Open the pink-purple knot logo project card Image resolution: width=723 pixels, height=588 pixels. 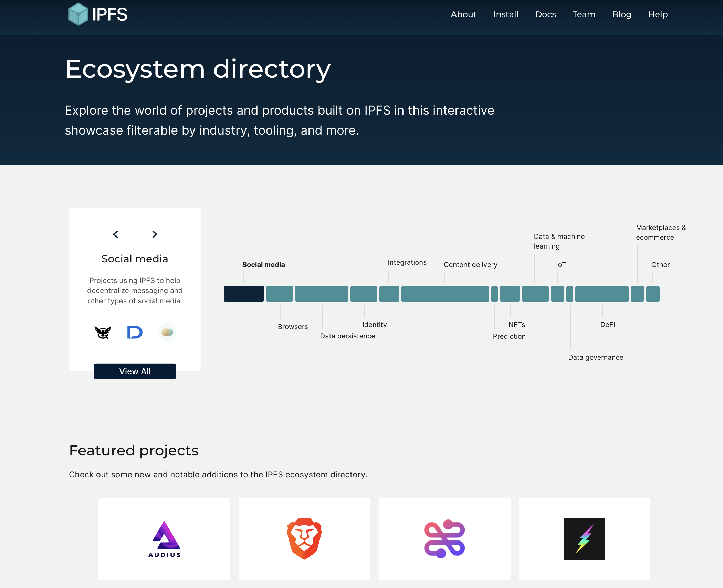click(444, 539)
